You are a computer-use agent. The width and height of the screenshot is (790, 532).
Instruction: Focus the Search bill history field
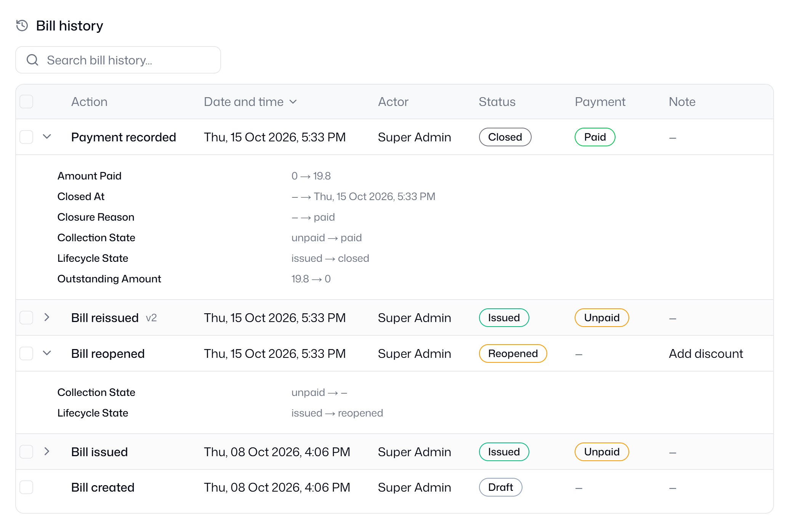point(118,60)
